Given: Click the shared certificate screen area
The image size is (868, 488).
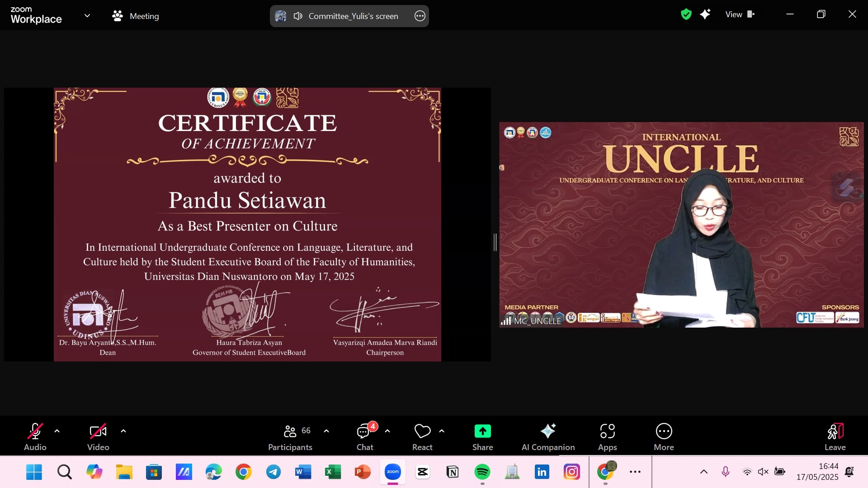Looking at the screenshot, I should [x=247, y=224].
